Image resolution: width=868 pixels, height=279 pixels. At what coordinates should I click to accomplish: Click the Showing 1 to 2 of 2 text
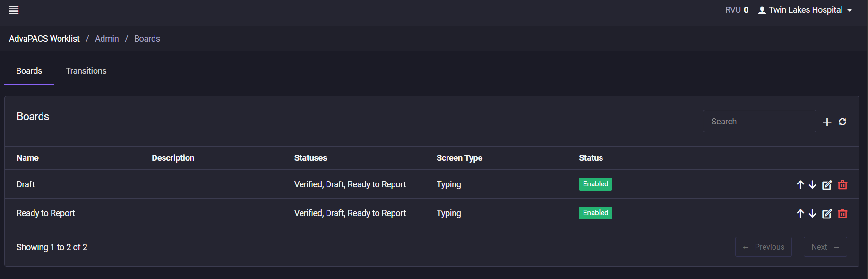coord(52,247)
